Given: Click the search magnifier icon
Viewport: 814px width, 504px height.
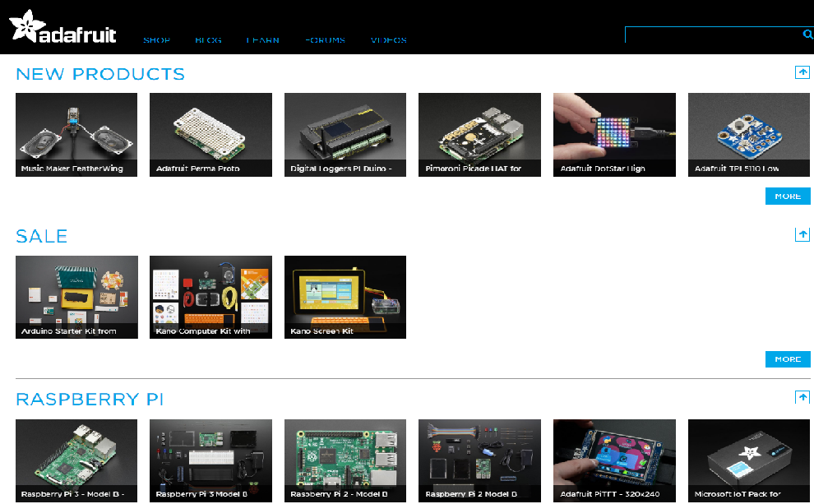Looking at the screenshot, I should 807,35.
